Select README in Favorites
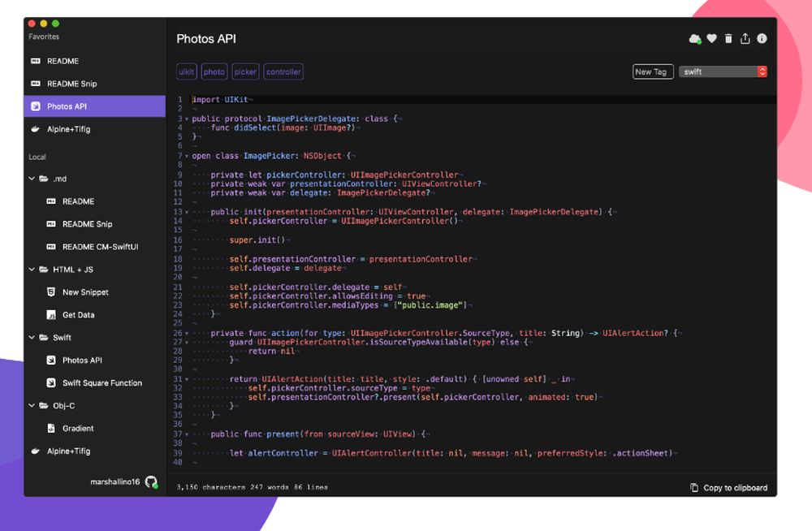812x531 pixels. (x=95, y=61)
